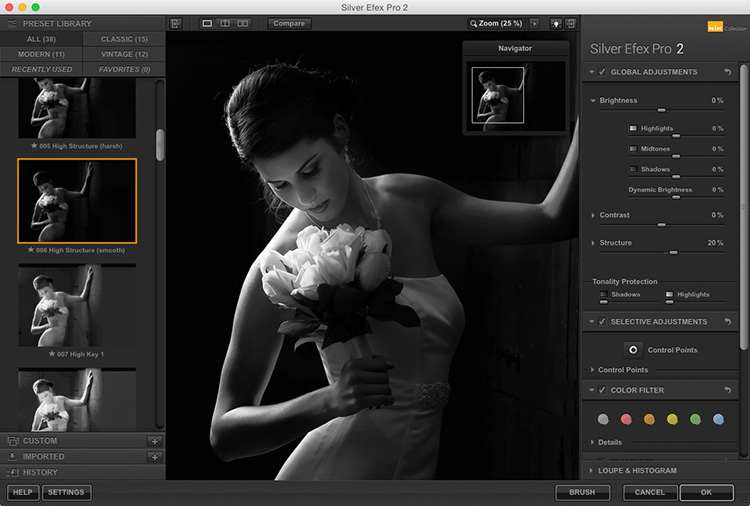750x506 pixels.
Task: Show CLASSIC (15) presets
Action: point(124,39)
